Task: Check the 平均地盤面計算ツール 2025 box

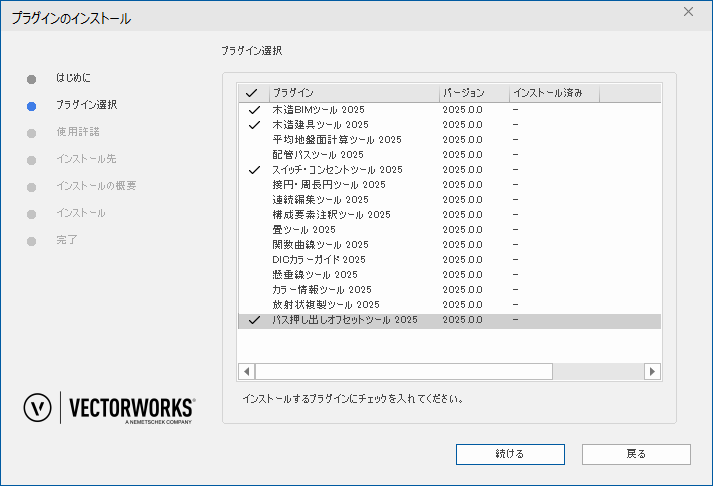Action: coord(254,140)
